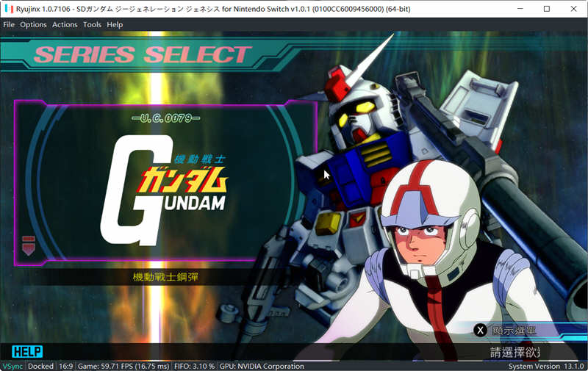Viewport: 588px width, 371px height.
Task: Click the red down arrow in series panel
Action: pyautogui.click(x=29, y=246)
